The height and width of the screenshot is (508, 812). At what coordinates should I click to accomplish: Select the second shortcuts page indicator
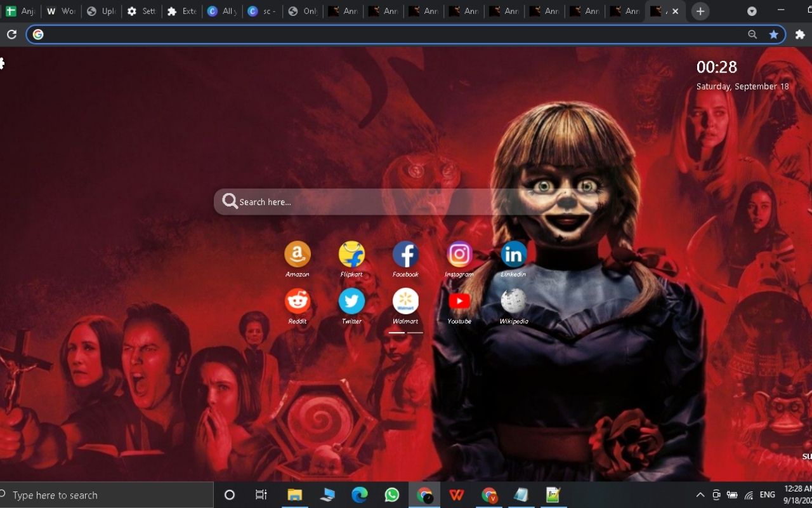415,332
